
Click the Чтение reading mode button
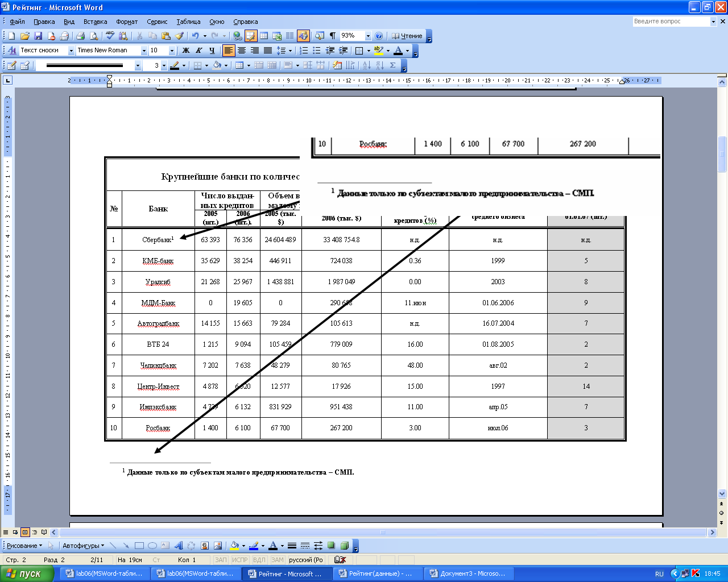coord(407,36)
